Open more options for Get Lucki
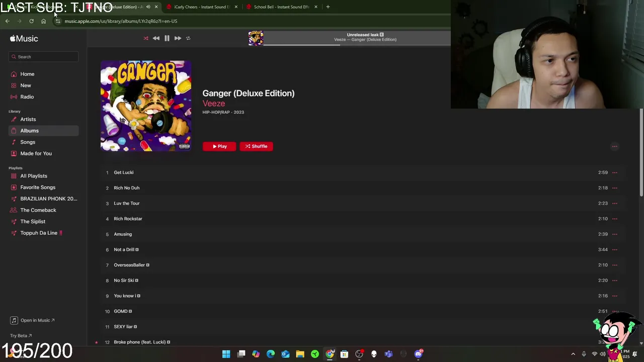The image size is (644, 362). pos(614,172)
